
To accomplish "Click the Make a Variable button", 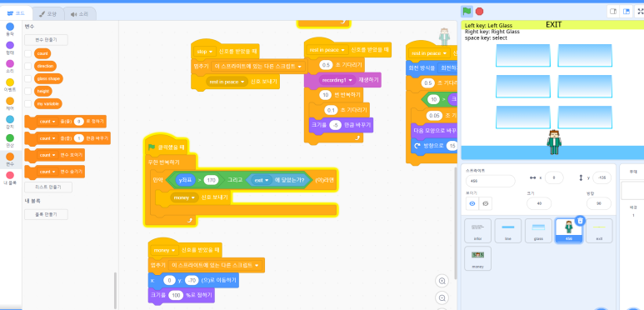I will [x=46, y=40].
